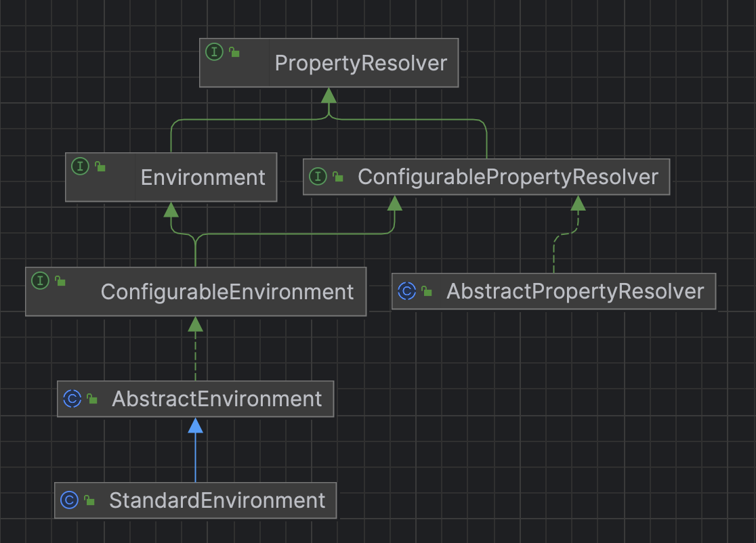Select the Environment node label

pos(203,177)
